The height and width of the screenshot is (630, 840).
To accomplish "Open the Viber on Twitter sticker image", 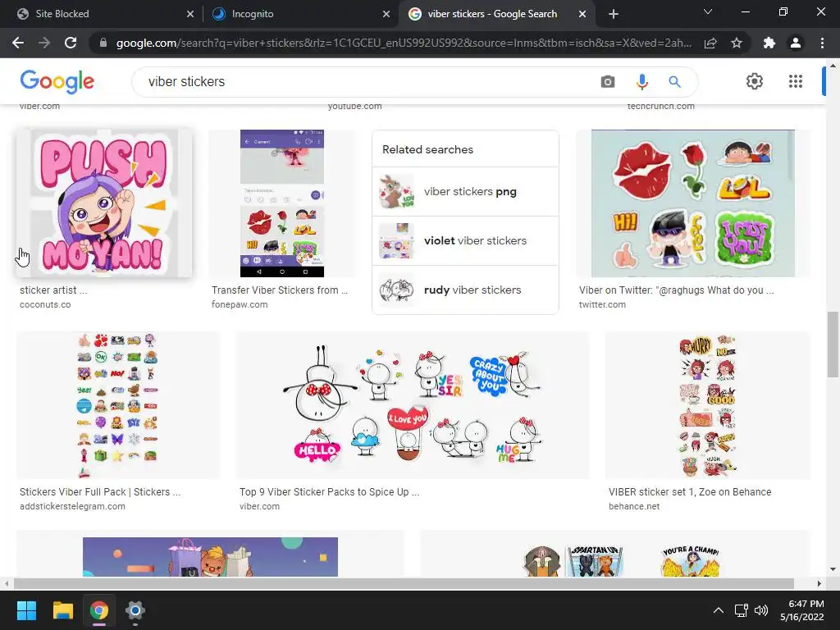I will pyautogui.click(x=692, y=203).
